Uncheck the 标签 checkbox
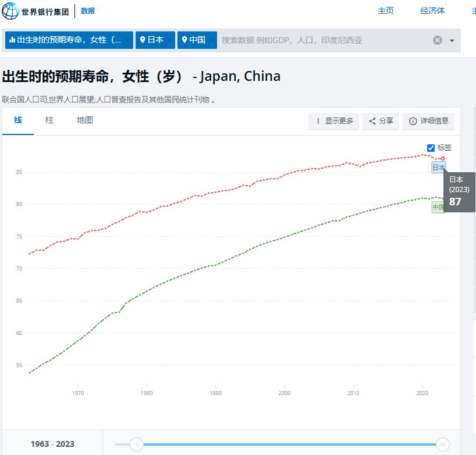 [430, 147]
